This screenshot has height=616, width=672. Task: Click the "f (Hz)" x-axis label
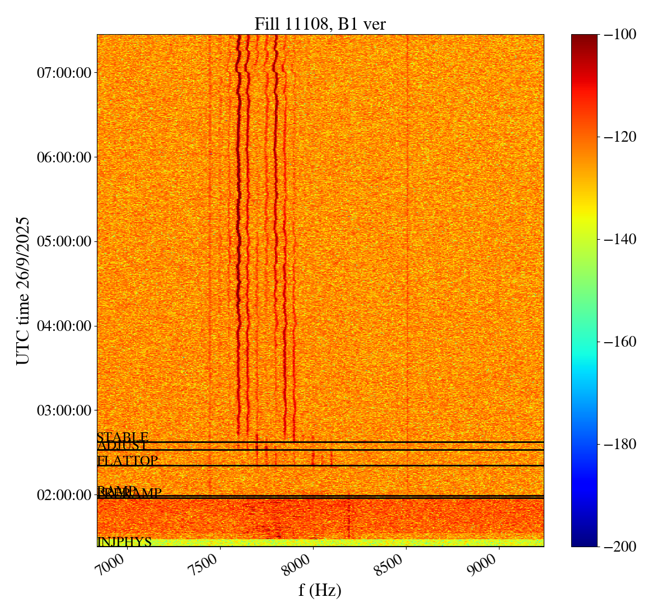(320, 590)
